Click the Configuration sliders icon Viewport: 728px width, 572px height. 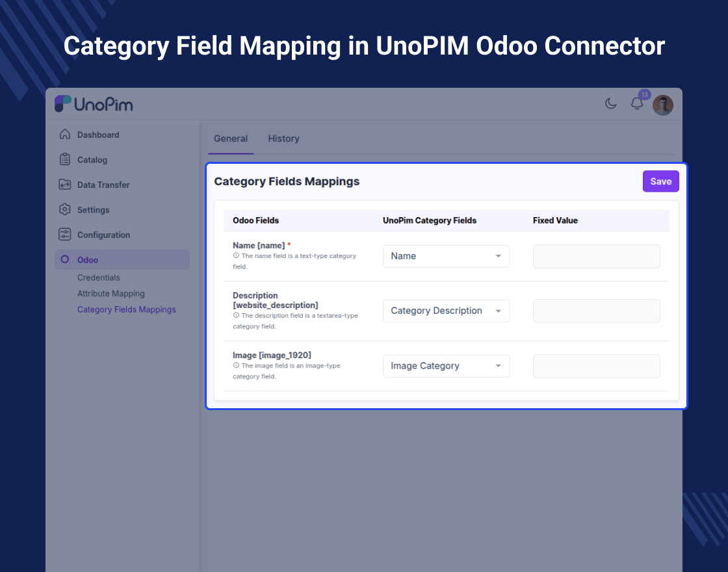tap(65, 235)
